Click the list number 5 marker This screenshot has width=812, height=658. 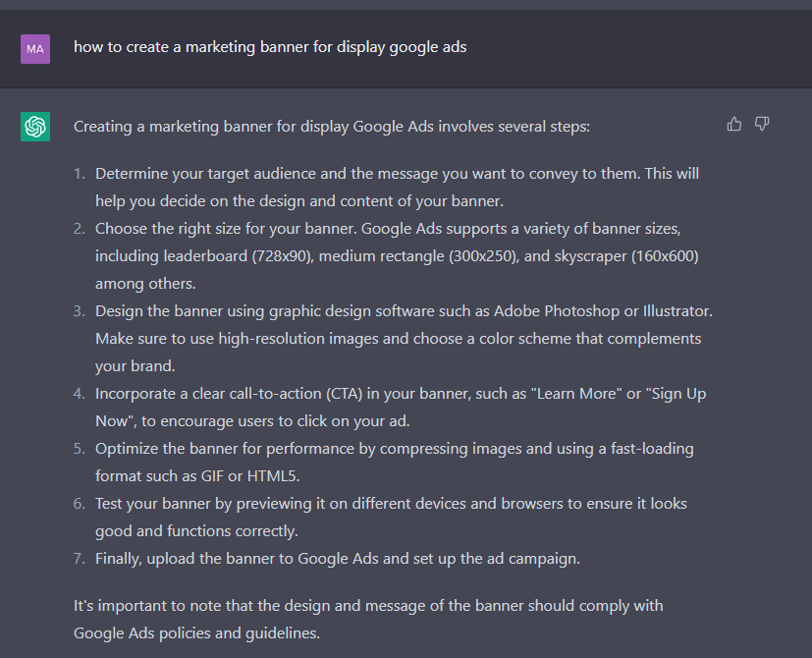[80, 448]
